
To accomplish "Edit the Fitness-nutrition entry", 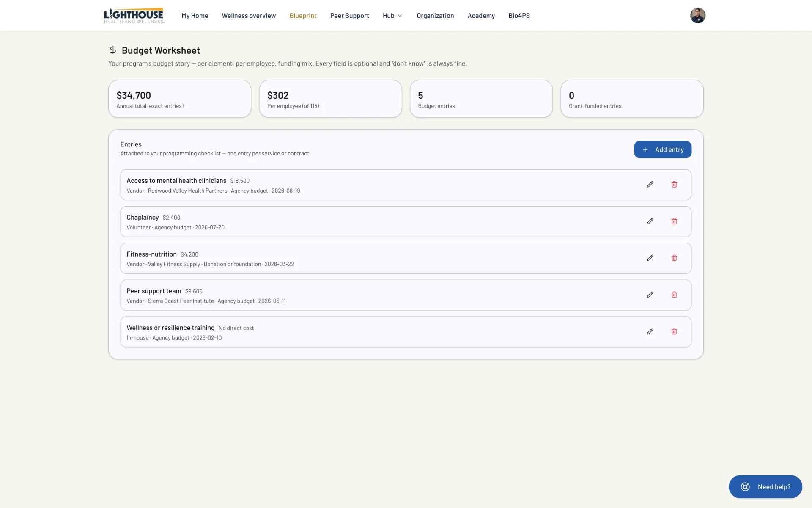I will [650, 258].
